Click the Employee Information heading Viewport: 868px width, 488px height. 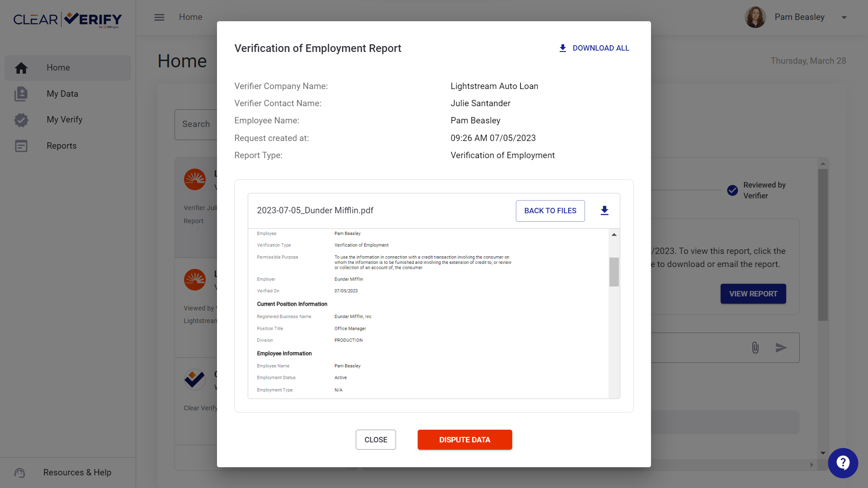click(284, 353)
